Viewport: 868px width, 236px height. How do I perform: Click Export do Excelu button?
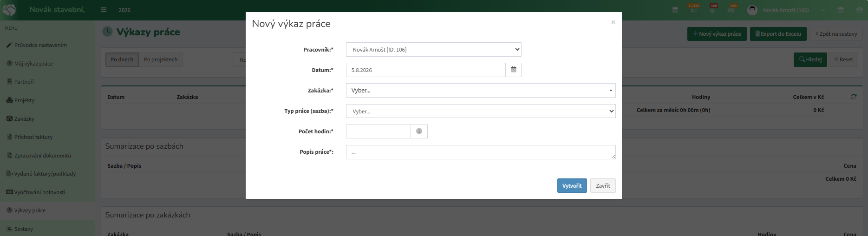click(x=778, y=34)
